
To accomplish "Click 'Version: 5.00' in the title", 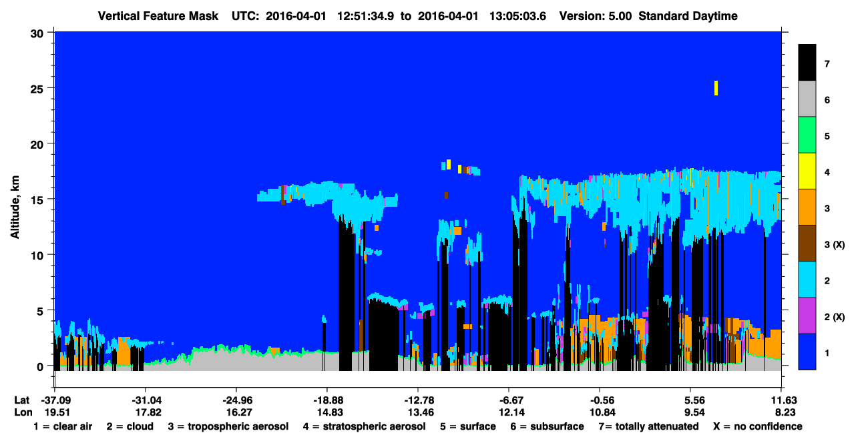I will (x=596, y=16).
